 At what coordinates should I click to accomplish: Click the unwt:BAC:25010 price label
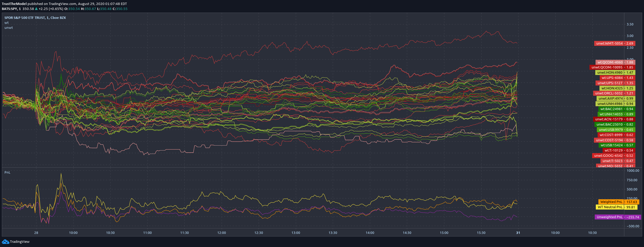[x=615, y=124]
